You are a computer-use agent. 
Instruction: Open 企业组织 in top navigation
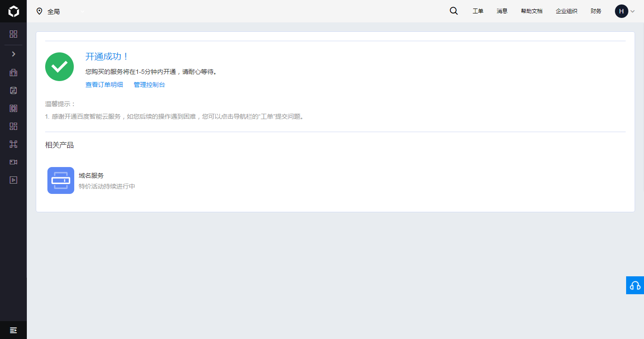point(567,11)
